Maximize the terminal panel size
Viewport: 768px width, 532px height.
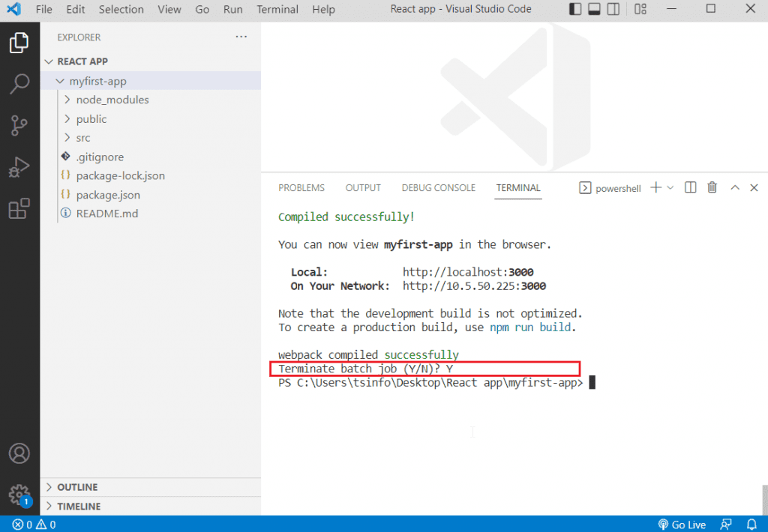click(735, 187)
